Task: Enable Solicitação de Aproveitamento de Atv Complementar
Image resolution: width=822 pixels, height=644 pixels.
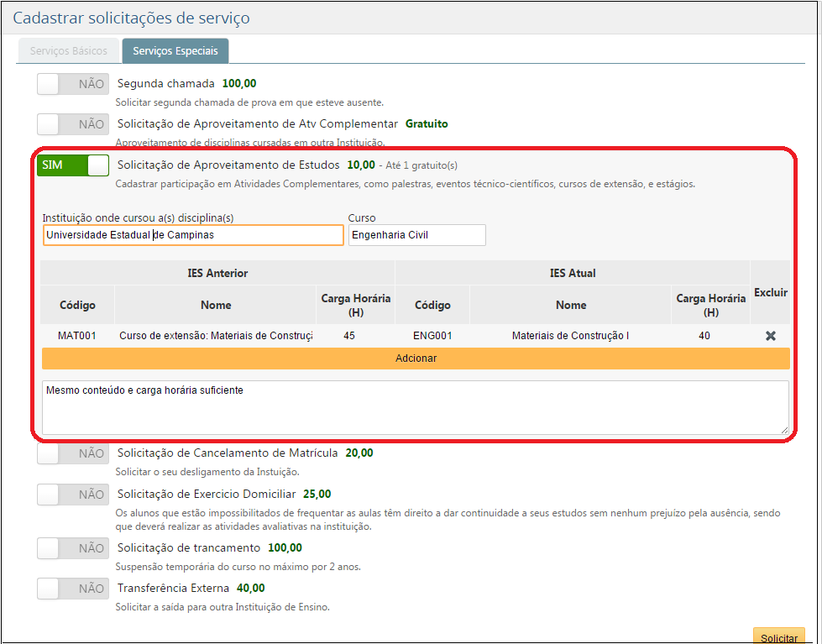Action: 71,124
